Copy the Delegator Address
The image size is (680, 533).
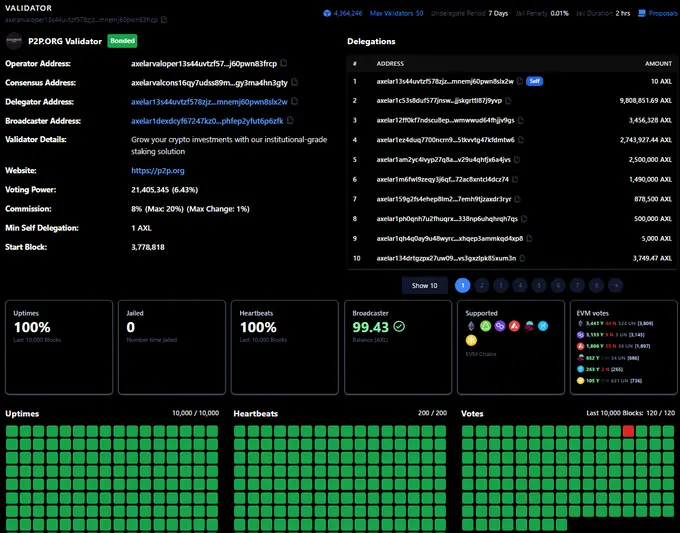[295, 101]
